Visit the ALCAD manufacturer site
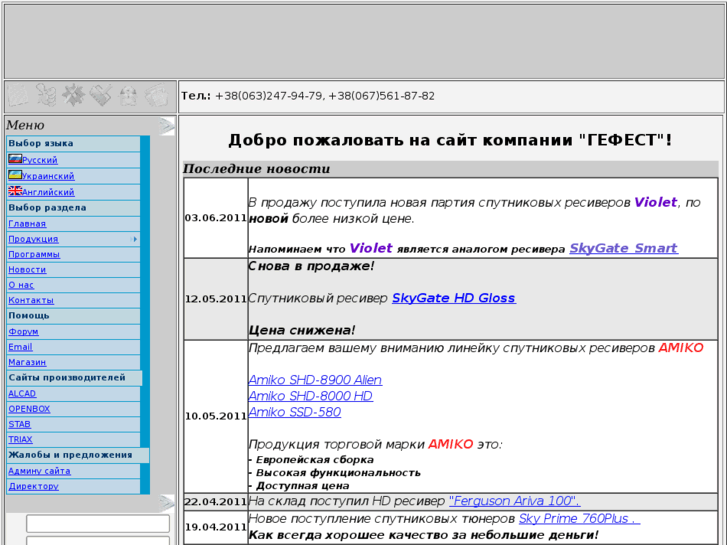The width and height of the screenshot is (727, 545). click(x=22, y=394)
